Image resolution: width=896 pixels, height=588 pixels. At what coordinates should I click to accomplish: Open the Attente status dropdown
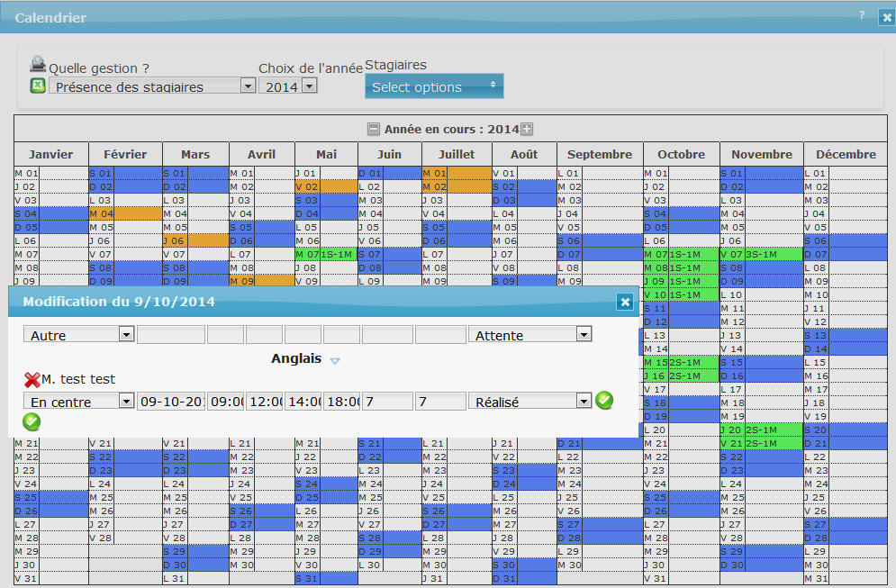pos(529,334)
